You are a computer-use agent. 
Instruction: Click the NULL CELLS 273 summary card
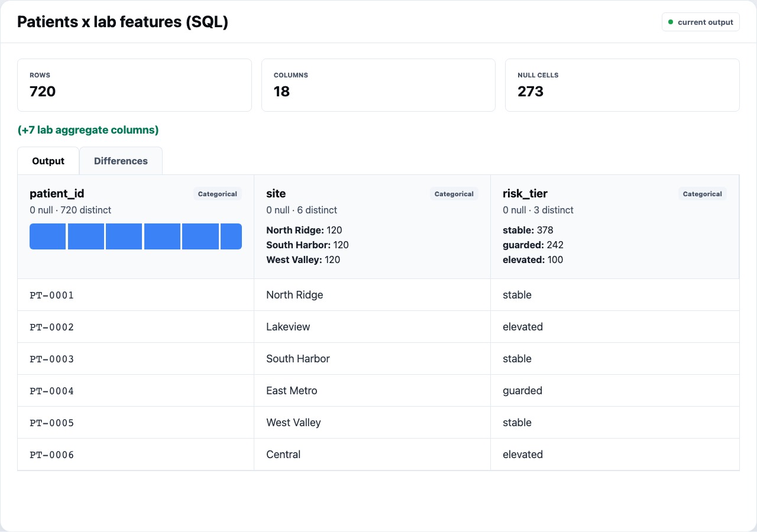point(622,85)
